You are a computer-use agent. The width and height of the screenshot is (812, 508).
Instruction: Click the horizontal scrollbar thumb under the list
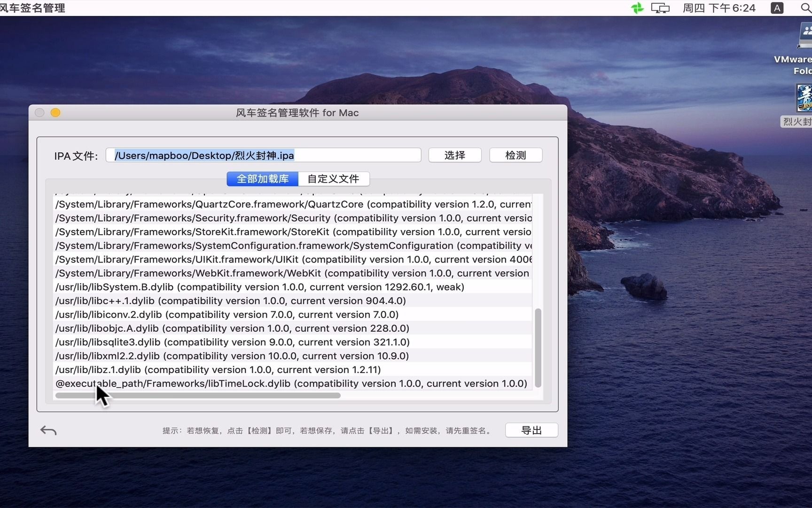(198, 396)
